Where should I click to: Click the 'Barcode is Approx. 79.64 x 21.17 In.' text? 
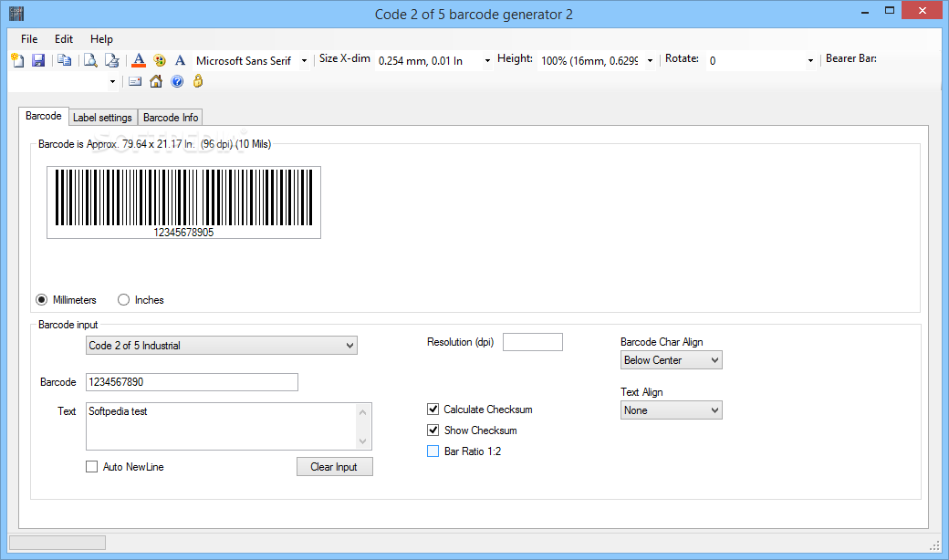116,144
